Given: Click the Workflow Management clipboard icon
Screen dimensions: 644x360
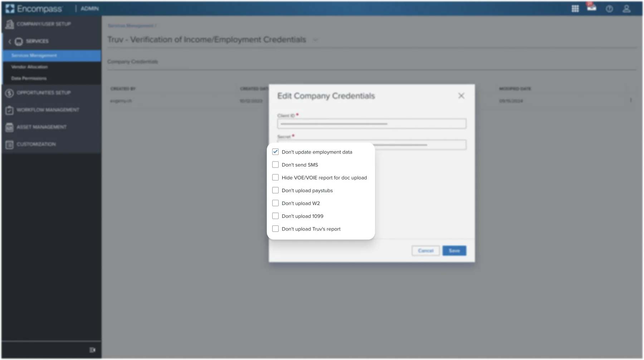Looking at the screenshot, I should 10,110.
